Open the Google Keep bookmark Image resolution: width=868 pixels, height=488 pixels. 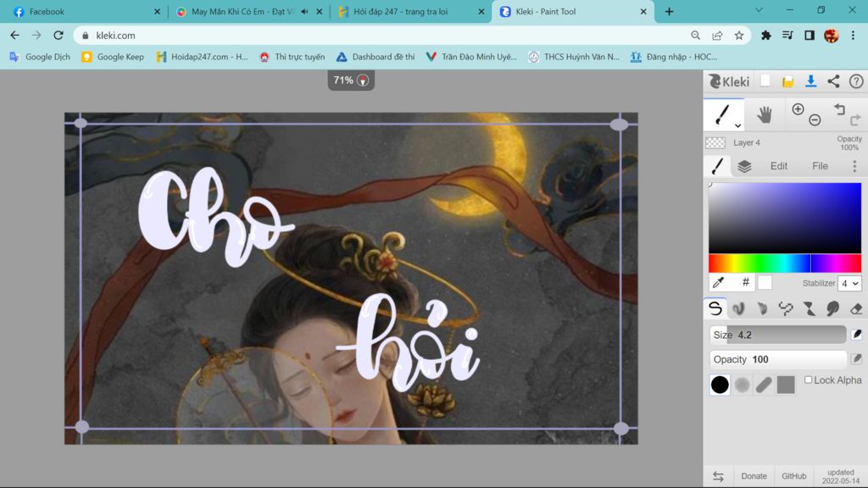[x=113, y=57]
